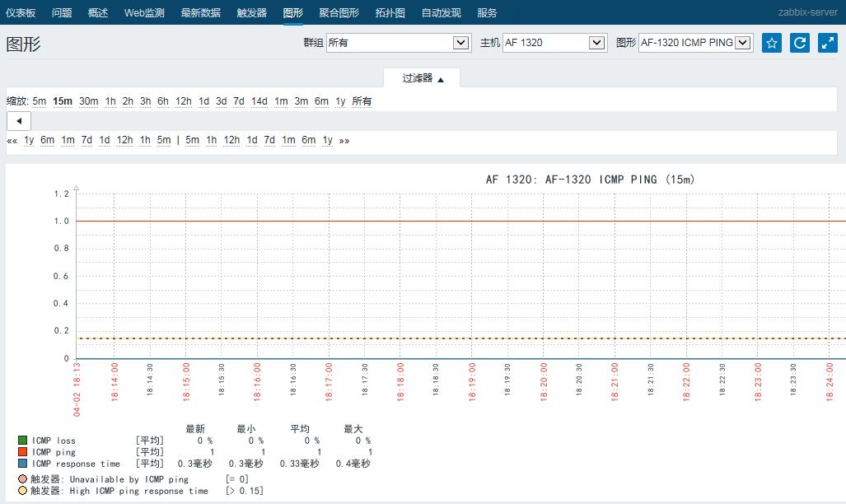Open 问题 menu
Screen dimensions: 846x504
click(62, 13)
